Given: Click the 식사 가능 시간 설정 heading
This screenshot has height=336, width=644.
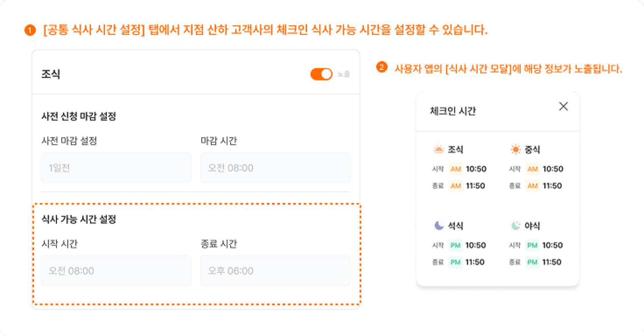Looking at the screenshot, I should point(79,220).
